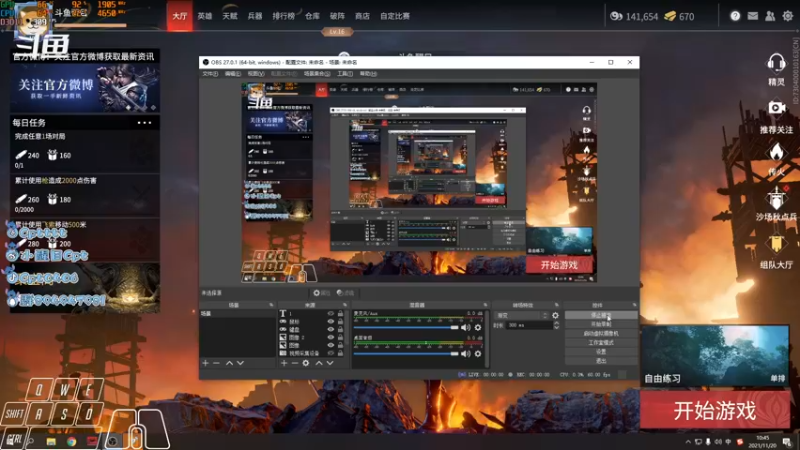Click 工作室模式 button
The height and width of the screenshot is (450, 800).
(x=601, y=343)
